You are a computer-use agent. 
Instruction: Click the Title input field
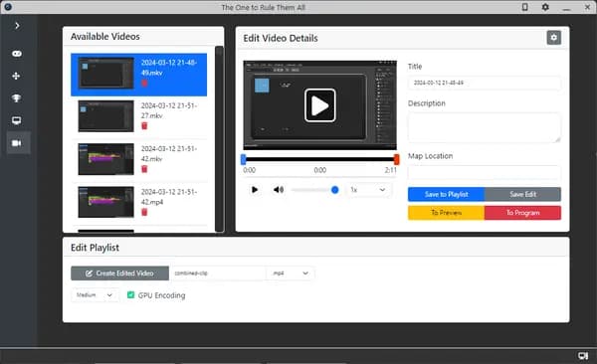pyautogui.click(x=484, y=83)
